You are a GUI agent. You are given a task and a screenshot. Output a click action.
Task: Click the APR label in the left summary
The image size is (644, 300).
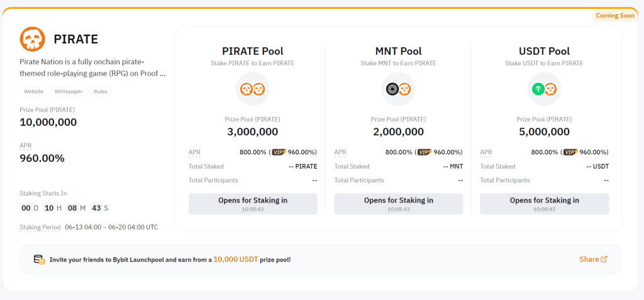pos(25,145)
